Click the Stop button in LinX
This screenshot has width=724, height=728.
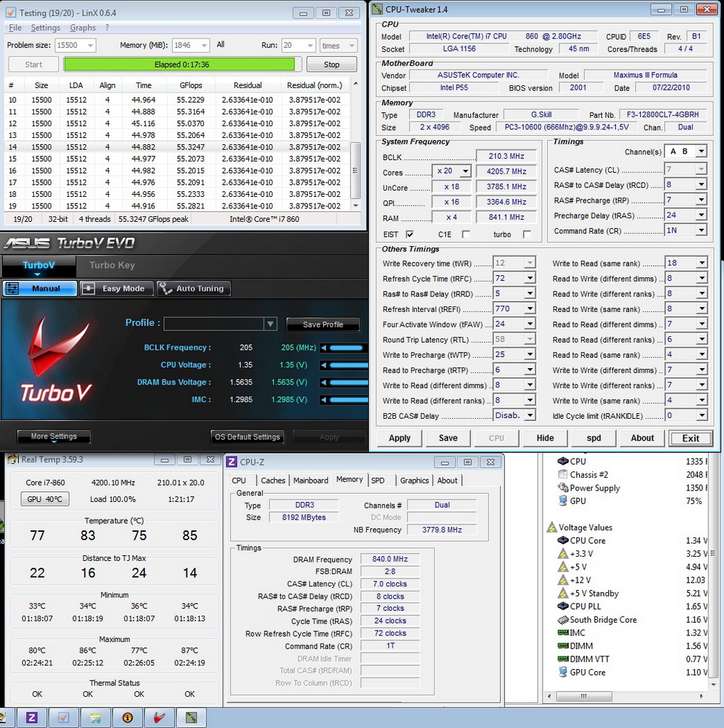331,65
